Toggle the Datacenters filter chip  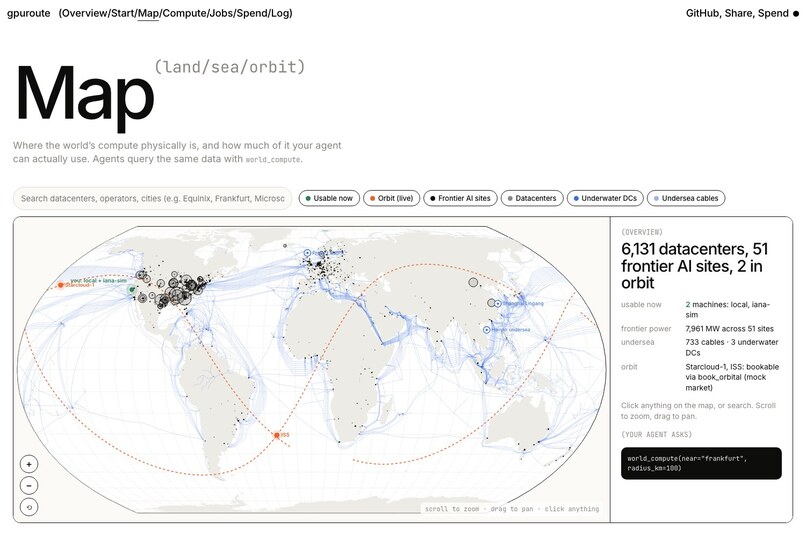click(532, 198)
